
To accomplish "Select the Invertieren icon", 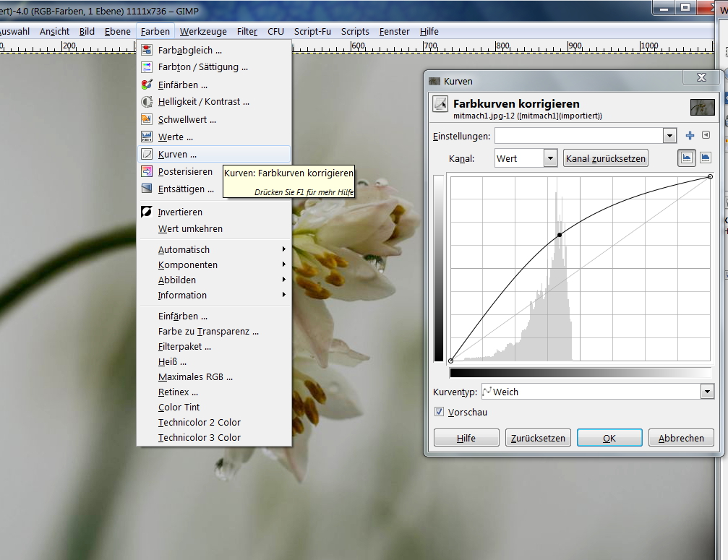I will pyautogui.click(x=147, y=212).
